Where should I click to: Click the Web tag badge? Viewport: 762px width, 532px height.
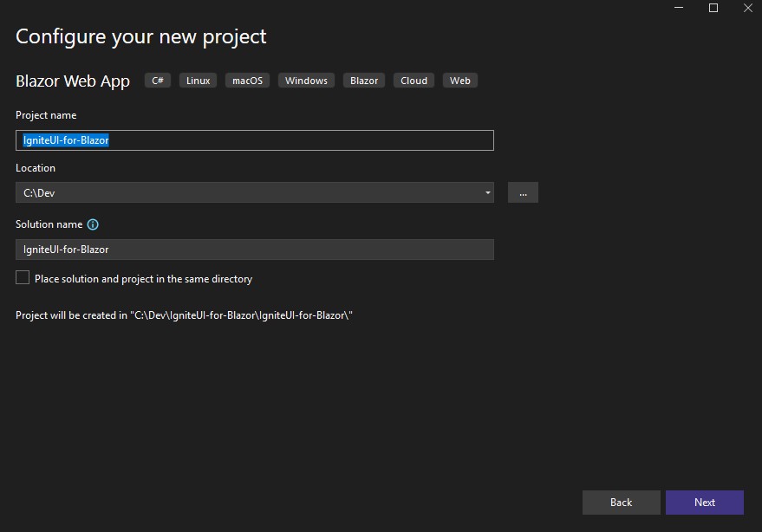[460, 81]
